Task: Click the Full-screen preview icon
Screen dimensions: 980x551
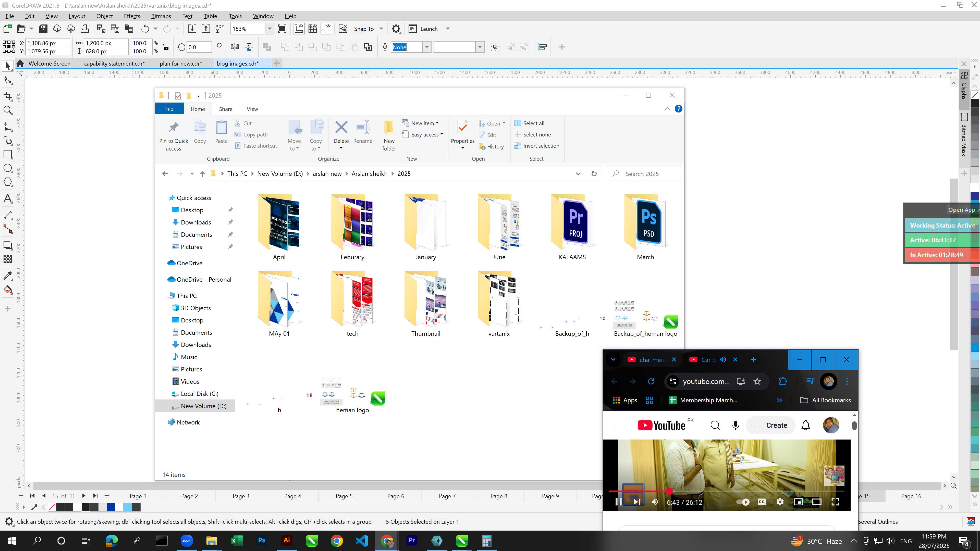Action: pyautogui.click(x=282, y=29)
